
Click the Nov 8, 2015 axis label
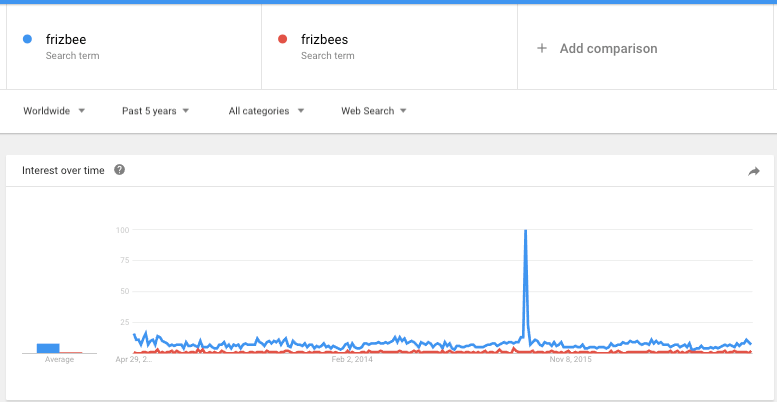570,359
